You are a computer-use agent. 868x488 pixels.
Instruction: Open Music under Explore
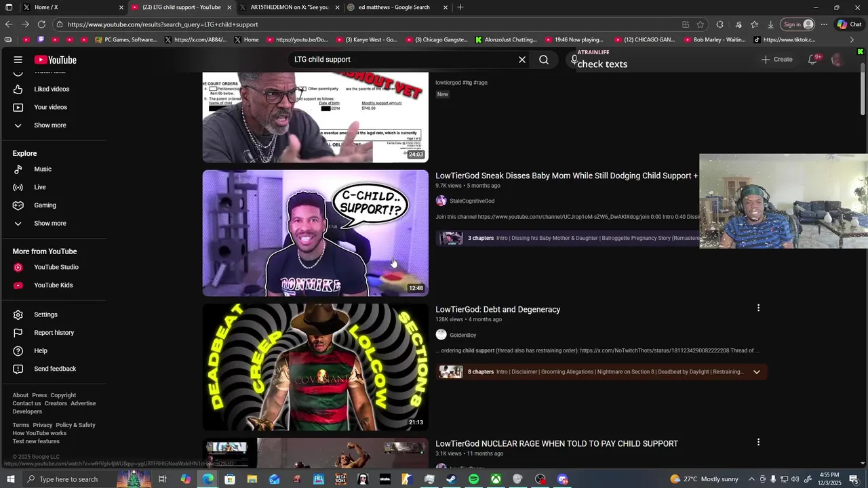pyautogui.click(x=43, y=169)
